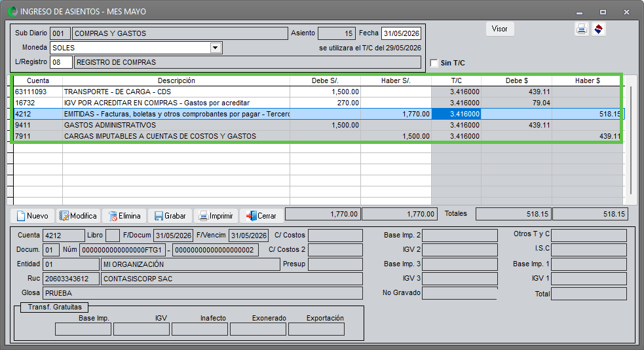Click the red and blue diamond icon
This screenshot has height=350, width=644.
598,29
